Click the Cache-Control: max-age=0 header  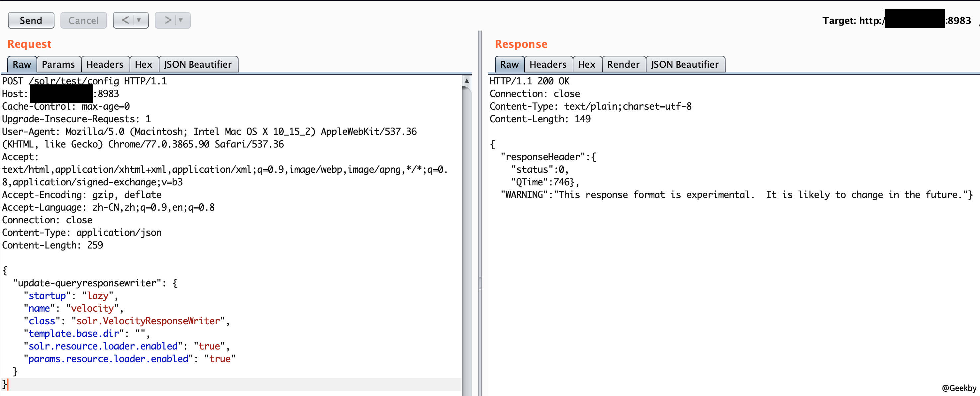tap(66, 106)
